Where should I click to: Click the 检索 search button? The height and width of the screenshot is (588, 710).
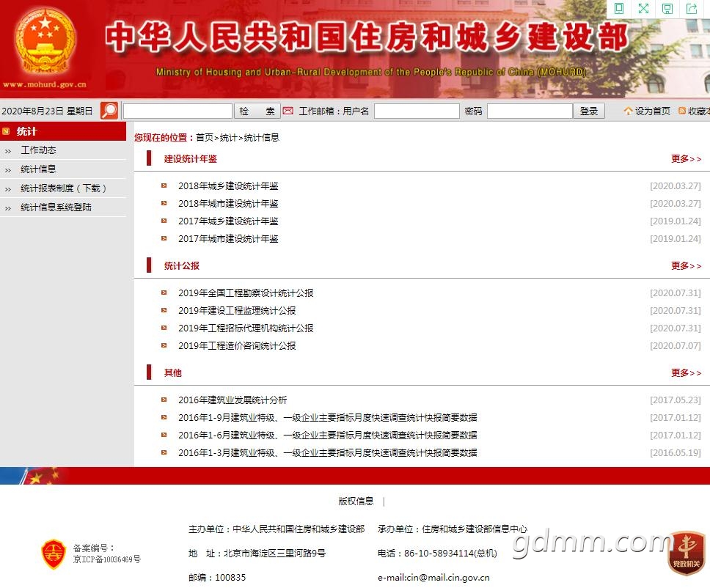coord(257,111)
